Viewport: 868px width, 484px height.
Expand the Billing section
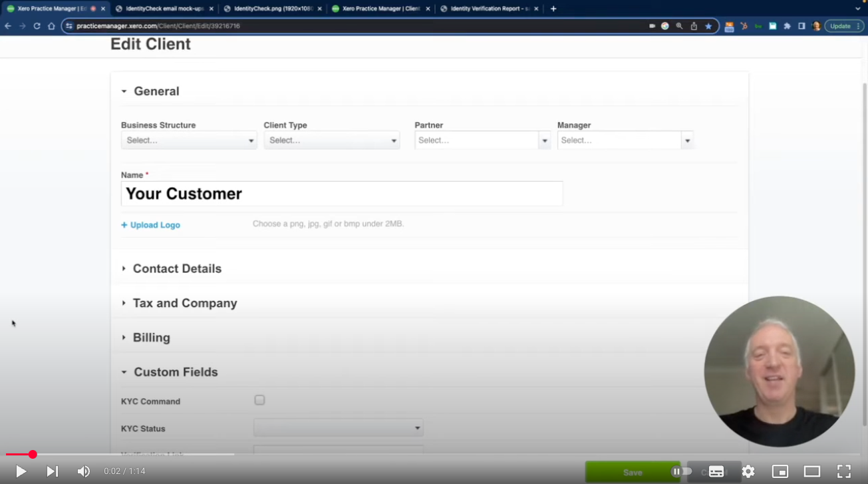146,338
